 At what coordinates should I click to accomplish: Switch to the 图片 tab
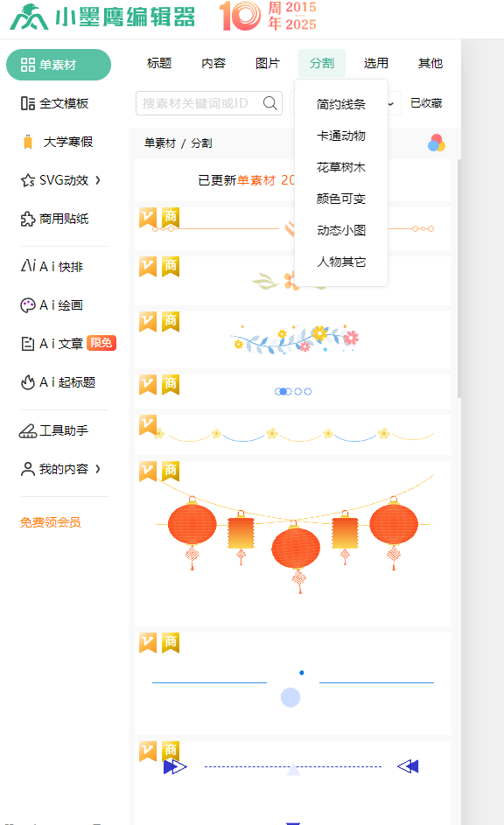click(268, 63)
